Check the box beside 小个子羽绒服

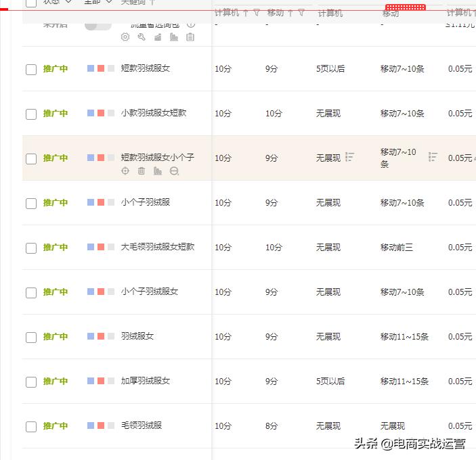click(x=31, y=204)
